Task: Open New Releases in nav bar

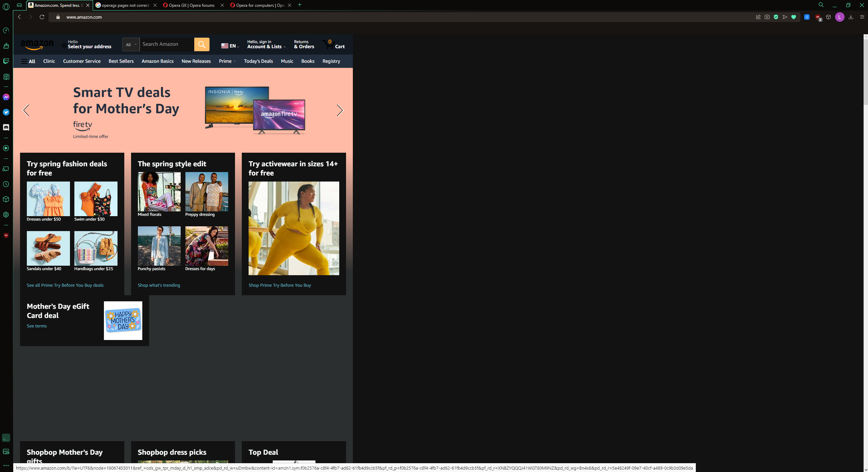Action: [196, 61]
